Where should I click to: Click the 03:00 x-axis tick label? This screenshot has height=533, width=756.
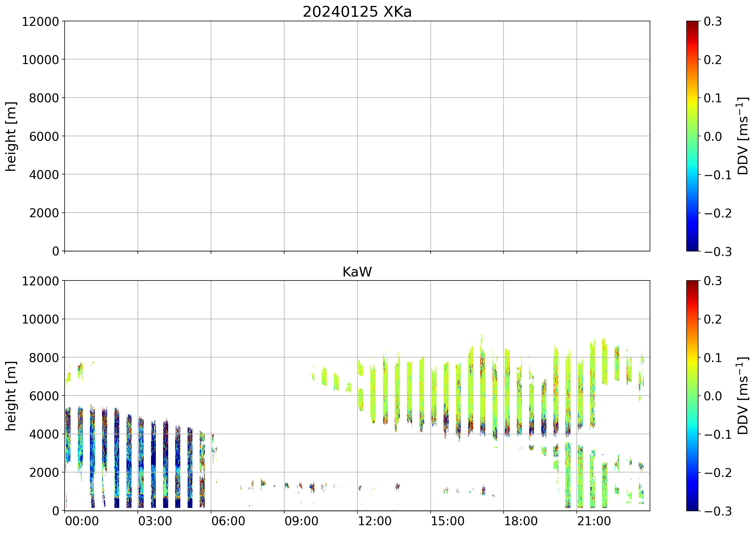[x=155, y=521]
